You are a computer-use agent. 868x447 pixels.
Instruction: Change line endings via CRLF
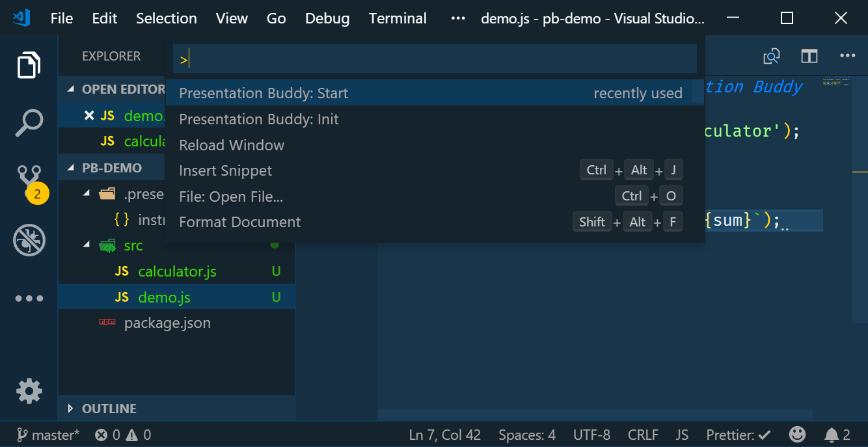(643, 435)
